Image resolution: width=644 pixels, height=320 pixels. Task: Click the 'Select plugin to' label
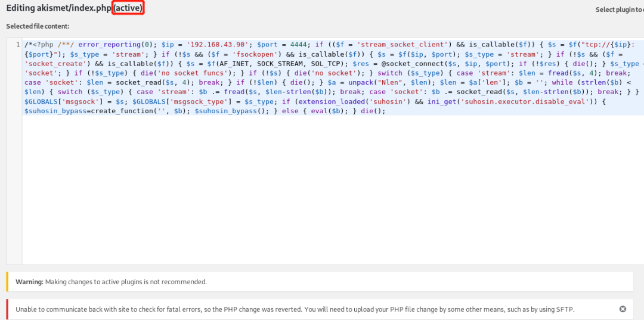pos(620,10)
